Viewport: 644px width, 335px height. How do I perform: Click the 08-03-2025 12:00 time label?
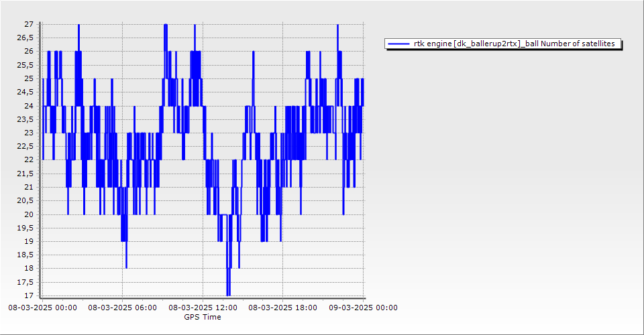[203, 308]
